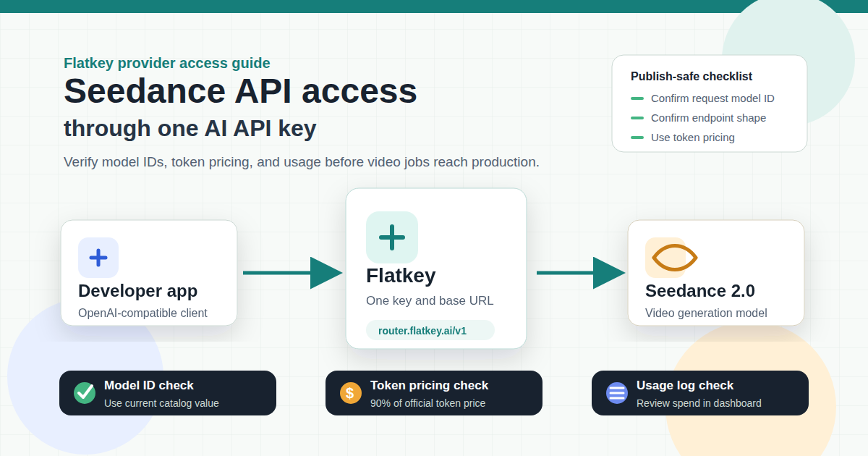The image size is (868, 456).
Task: Click the Seedance 2.0 card title
Action: coord(700,291)
